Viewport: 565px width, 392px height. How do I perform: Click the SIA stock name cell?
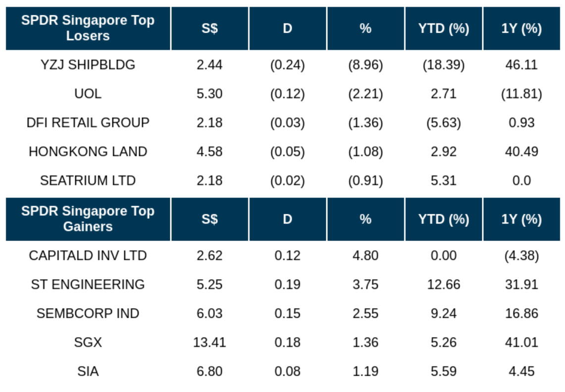tap(88, 371)
